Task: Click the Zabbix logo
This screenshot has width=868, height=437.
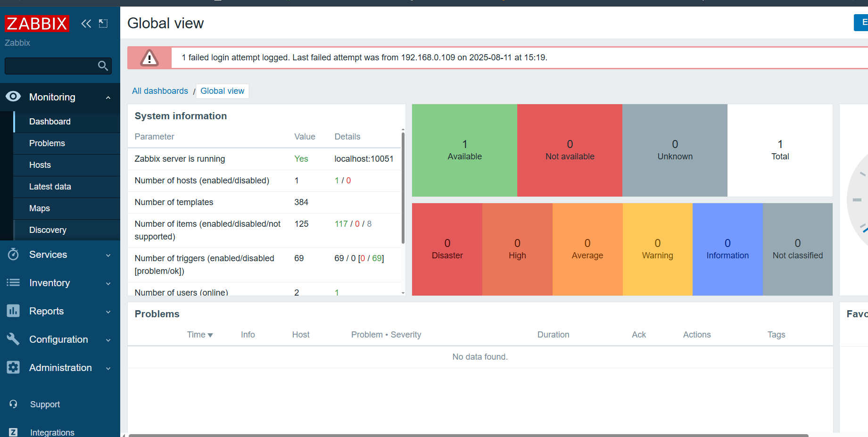Action: [x=37, y=23]
